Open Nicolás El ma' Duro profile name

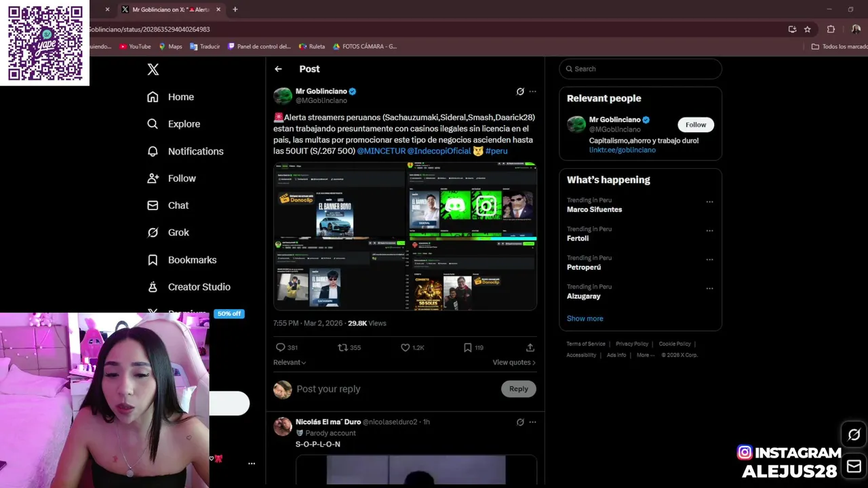[x=328, y=422]
